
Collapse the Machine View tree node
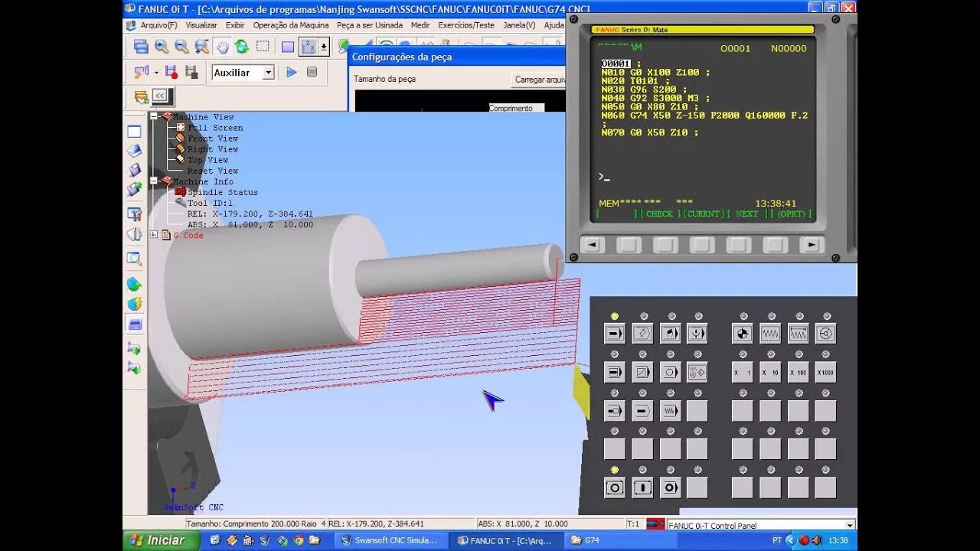[154, 117]
